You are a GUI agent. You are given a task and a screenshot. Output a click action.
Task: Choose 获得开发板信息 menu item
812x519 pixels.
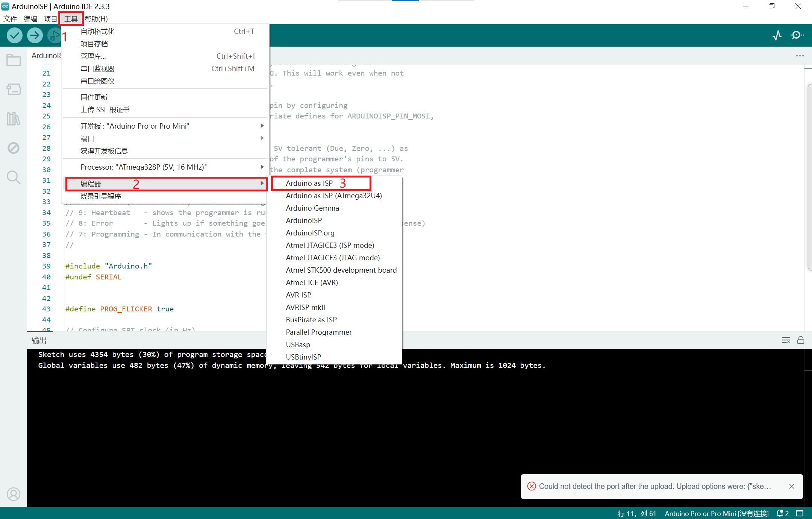[x=166, y=151]
